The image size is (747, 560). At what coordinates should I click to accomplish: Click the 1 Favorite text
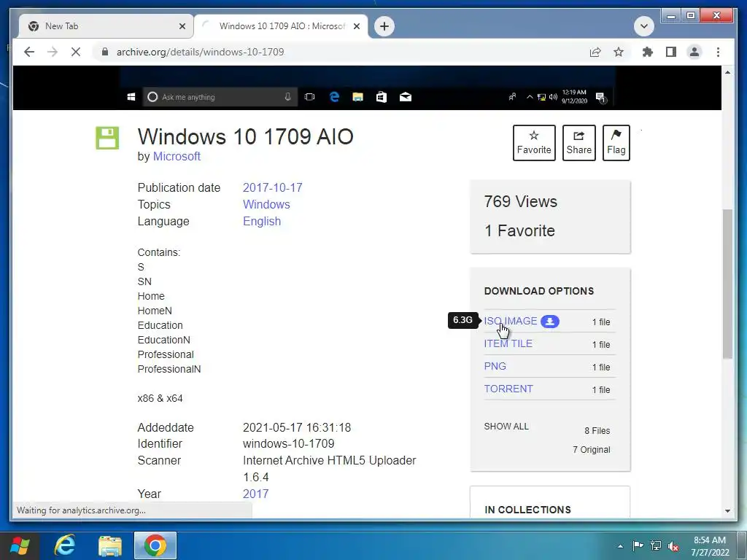point(519,231)
